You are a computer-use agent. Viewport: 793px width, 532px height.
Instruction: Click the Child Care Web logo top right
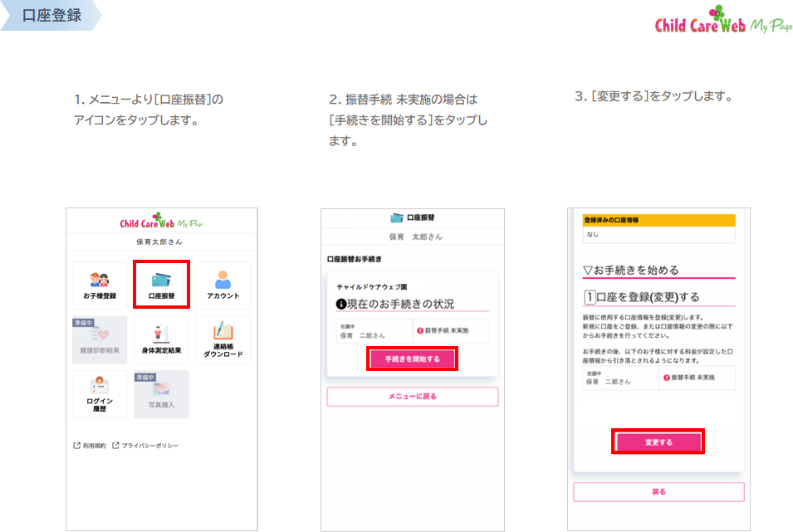(723, 22)
